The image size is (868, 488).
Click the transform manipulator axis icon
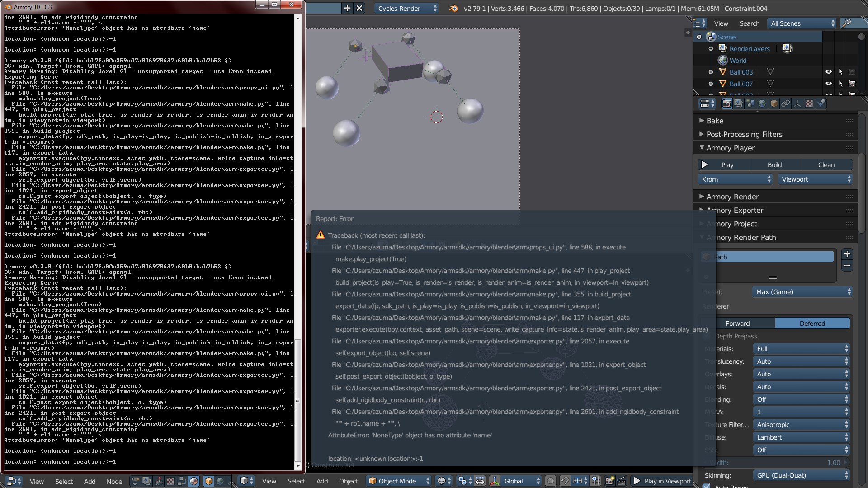pos(495,481)
